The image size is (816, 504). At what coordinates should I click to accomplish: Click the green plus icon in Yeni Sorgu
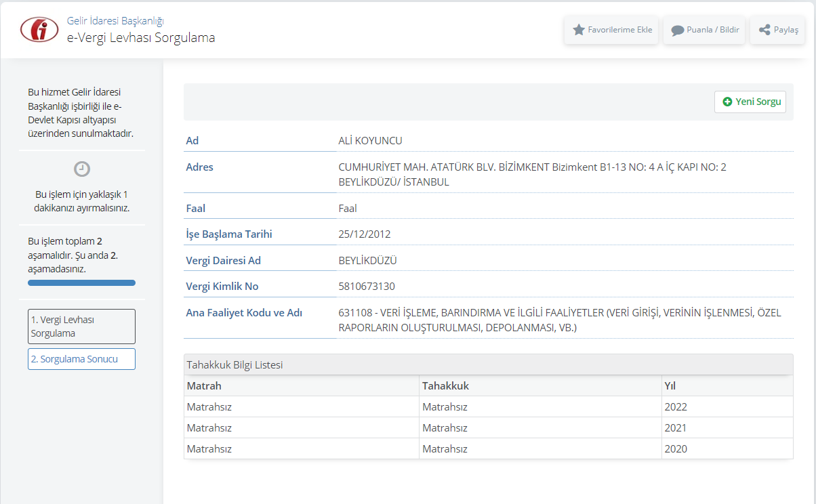[x=727, y=102]
